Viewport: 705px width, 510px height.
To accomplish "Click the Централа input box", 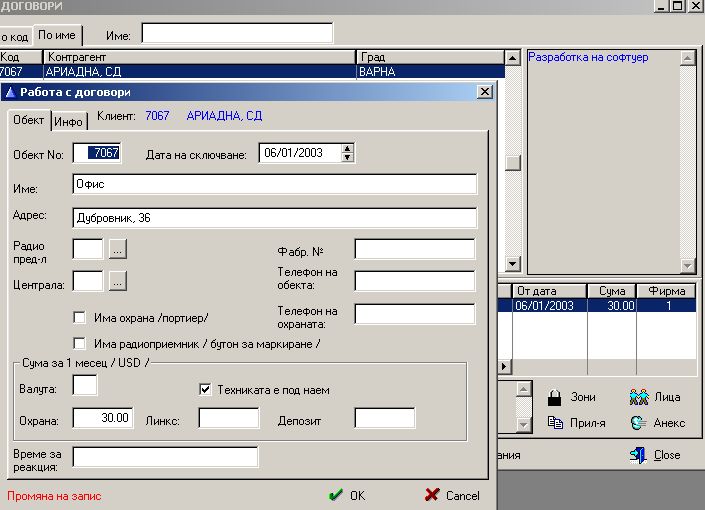I will tap(88, 281).
